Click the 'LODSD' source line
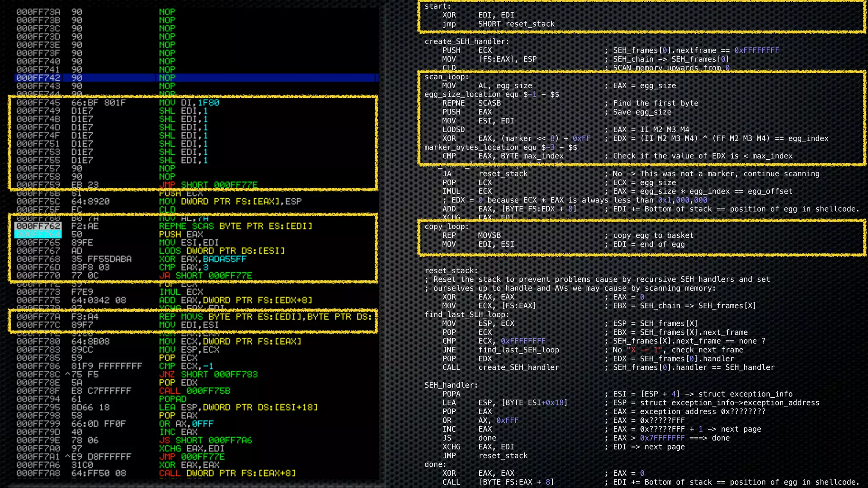This screenshot has height=488, width=868. tap(453, 130)
